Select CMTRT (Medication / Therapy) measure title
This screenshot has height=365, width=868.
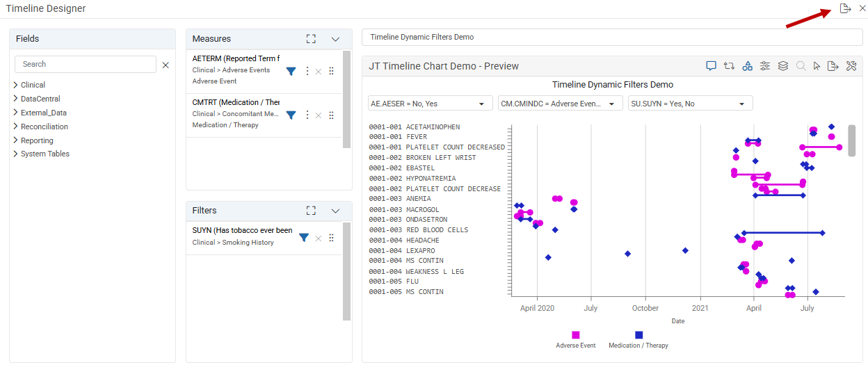236,103
